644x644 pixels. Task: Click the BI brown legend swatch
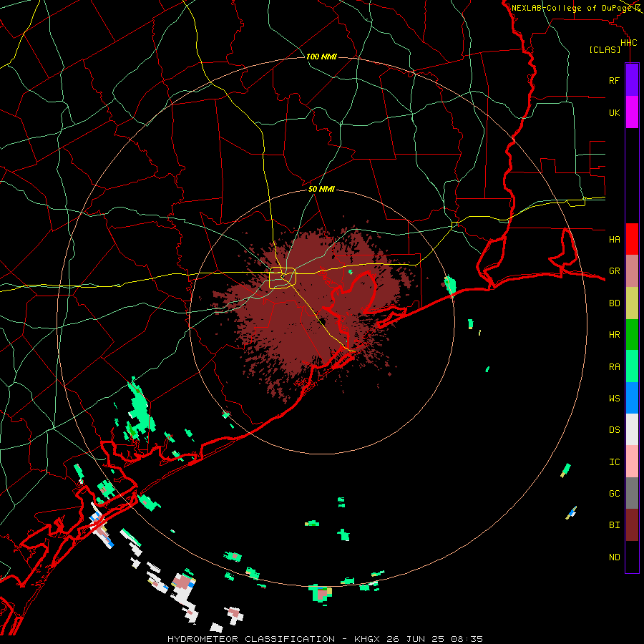coord(632,525)
